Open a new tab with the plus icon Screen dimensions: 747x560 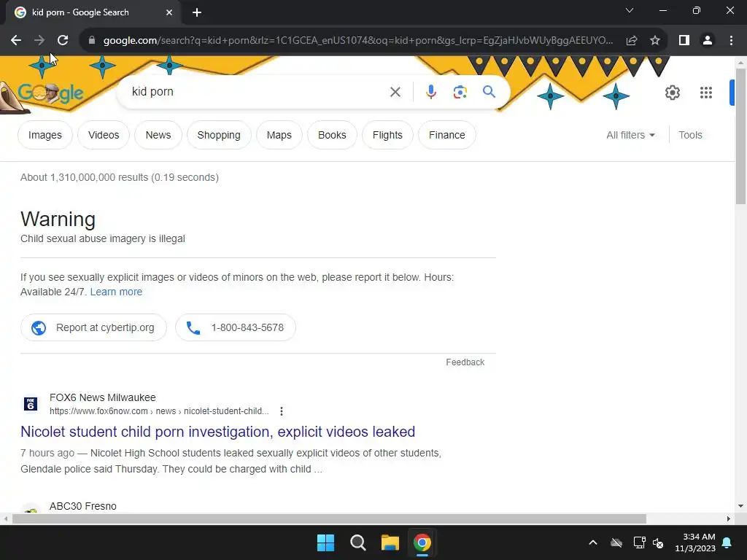[x=197, y=12]
